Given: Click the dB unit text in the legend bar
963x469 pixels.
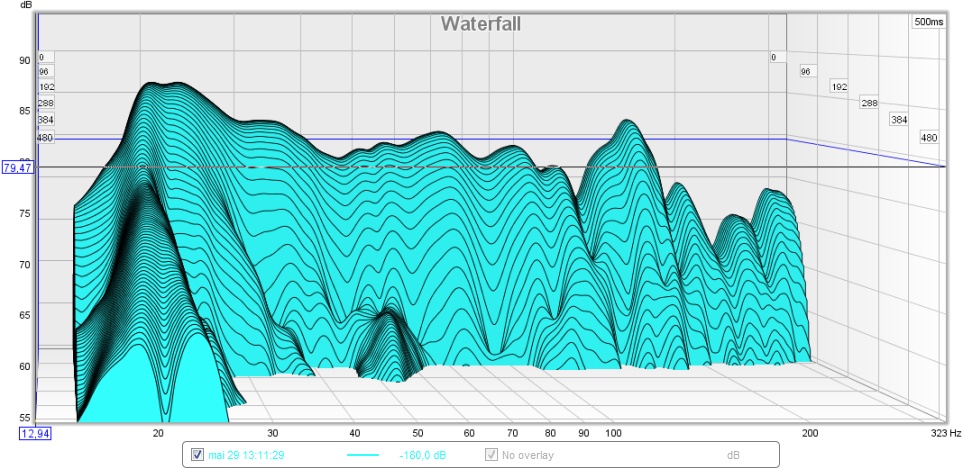Looking at the screenshot, I should pos(733,455).
